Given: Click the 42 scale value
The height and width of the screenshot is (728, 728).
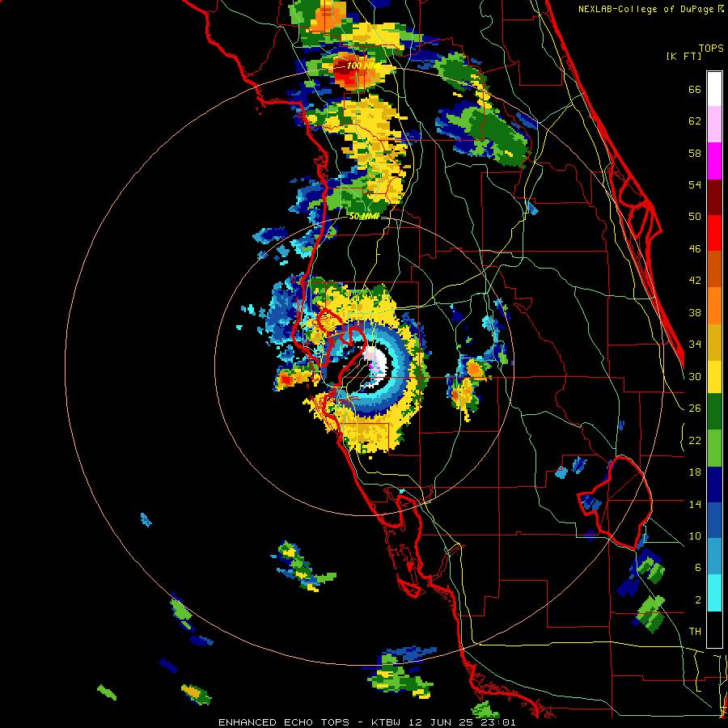Looking at the screenshot, I should click(695, 281).
